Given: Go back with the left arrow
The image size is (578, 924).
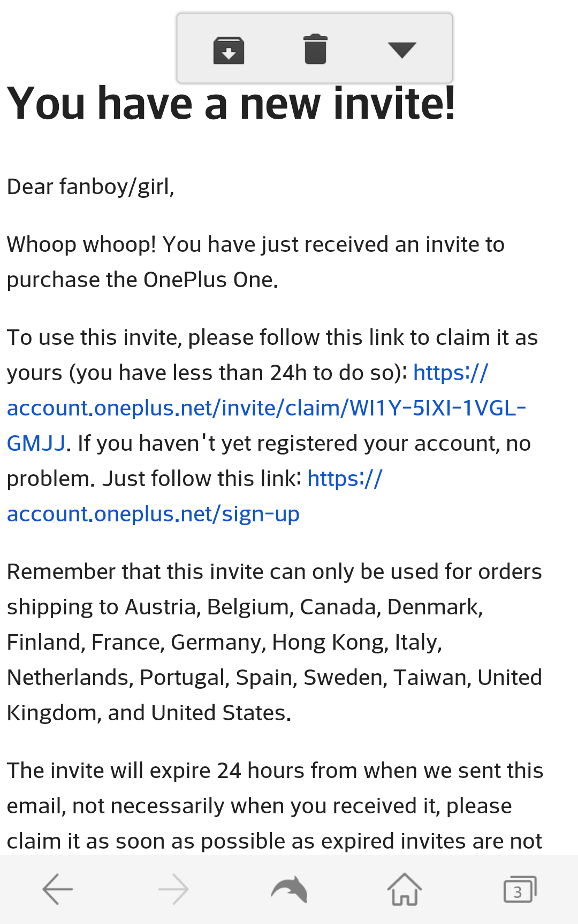Looking at the screenshot, I should [x=58, y=889].
